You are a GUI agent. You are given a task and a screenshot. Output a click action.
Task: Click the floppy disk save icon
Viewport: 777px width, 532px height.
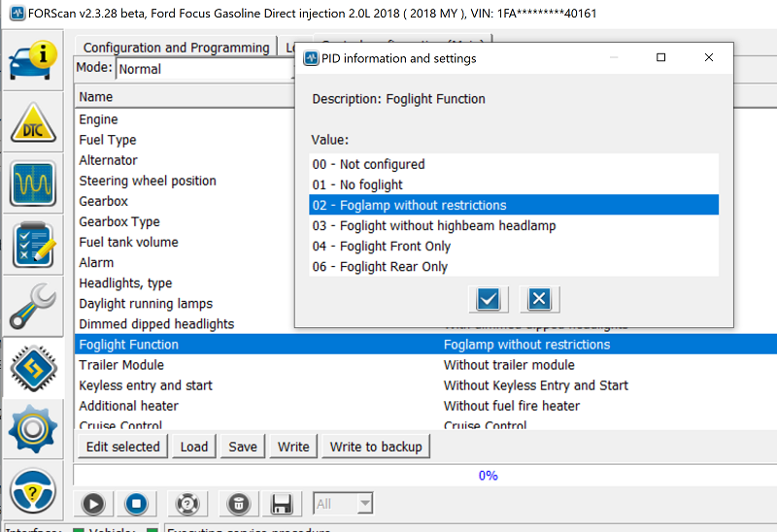click(282, 504)
